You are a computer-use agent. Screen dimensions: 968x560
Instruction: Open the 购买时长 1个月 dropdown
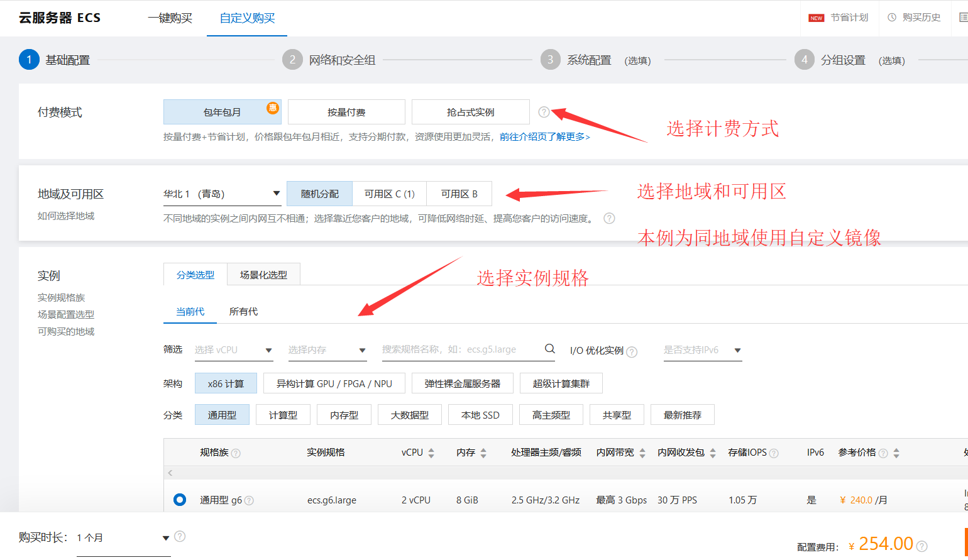[x=123, y=538]
